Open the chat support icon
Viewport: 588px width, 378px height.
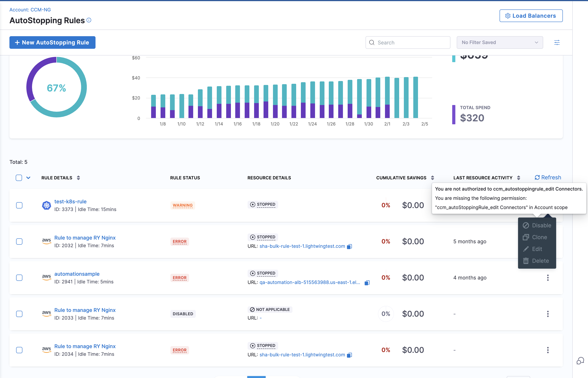tap(580, 361)
